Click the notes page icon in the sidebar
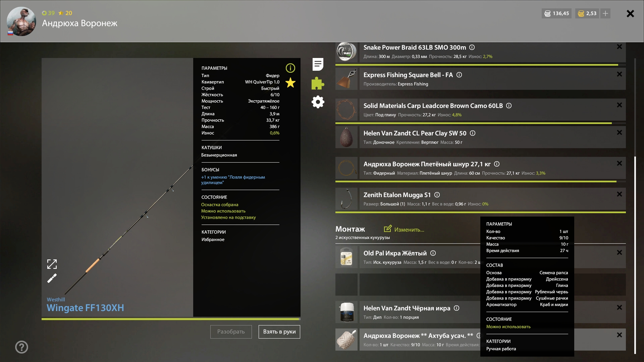 pos(317,64)
